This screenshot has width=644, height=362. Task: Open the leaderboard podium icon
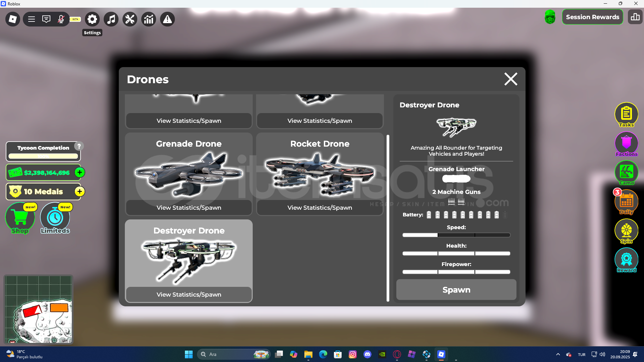point(635,17)
